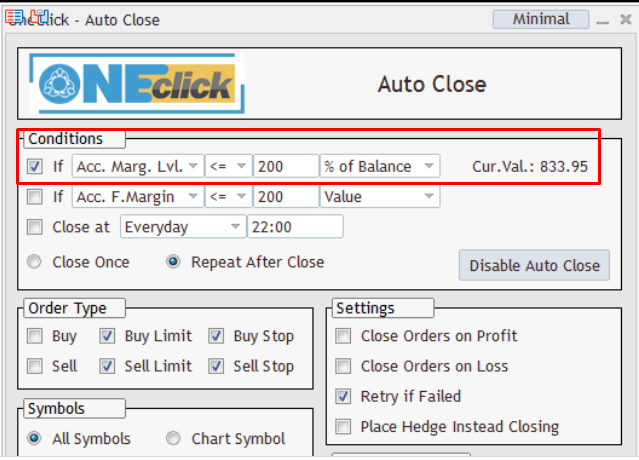The image size is (639, 460).
Task: Switch to Minimal view
Action: point(541,19)
